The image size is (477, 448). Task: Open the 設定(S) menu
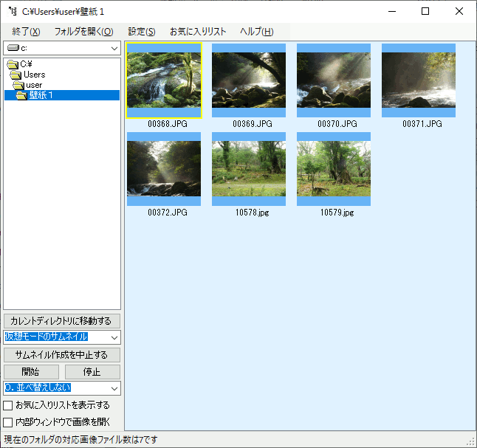[141, 32]
